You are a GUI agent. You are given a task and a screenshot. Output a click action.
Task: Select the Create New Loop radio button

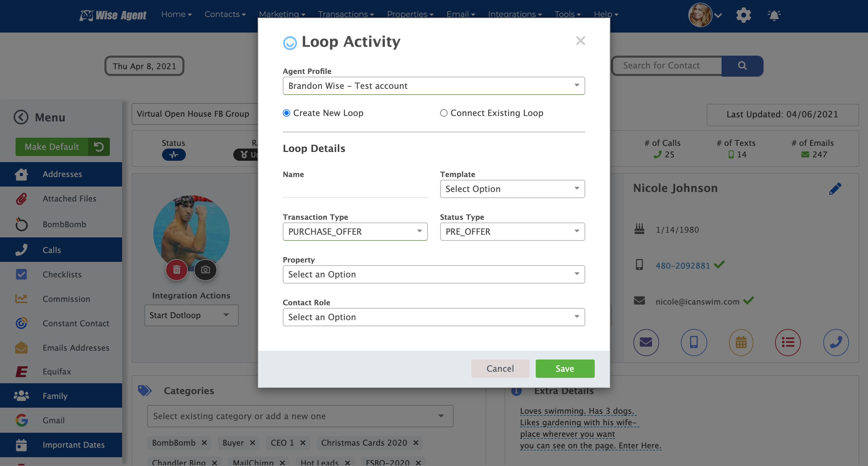286,113
